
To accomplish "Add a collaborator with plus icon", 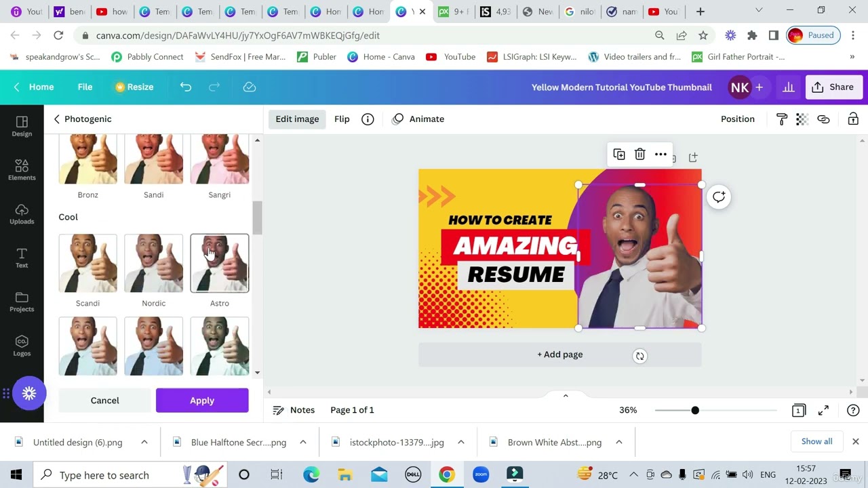I will (x=759, y=87).
